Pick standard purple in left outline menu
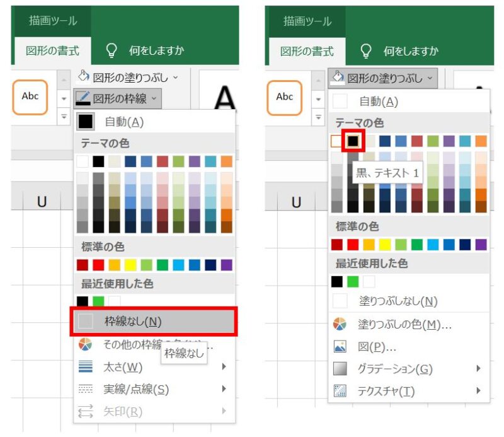Image resolution: width=504 pixels, height=437 pixels. pos(227,265)
